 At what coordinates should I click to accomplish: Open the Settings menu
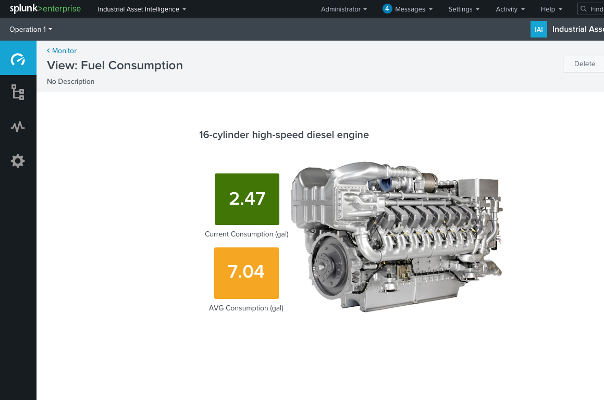coord(463,9)
